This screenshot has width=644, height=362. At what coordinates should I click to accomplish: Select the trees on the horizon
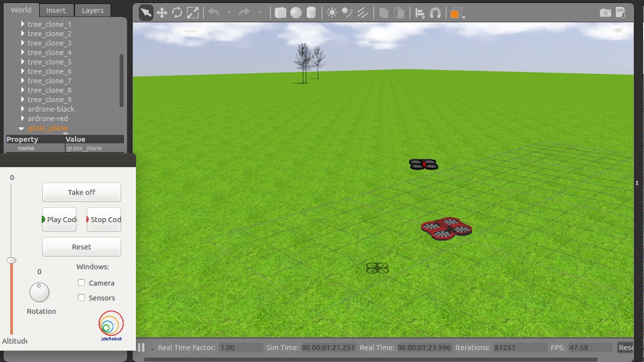[x=309, y=63]
